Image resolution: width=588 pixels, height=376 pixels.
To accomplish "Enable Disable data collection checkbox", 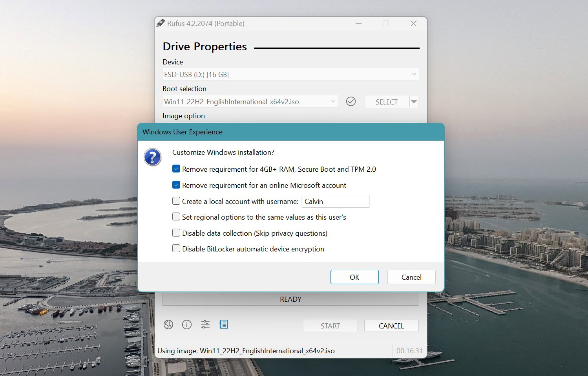I will [176, 233].
